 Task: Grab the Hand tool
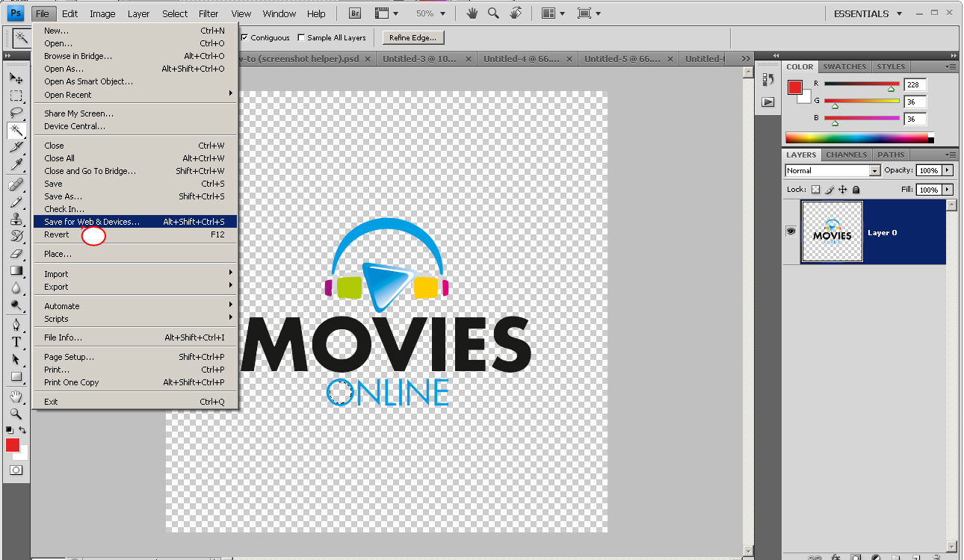point(16,396)
